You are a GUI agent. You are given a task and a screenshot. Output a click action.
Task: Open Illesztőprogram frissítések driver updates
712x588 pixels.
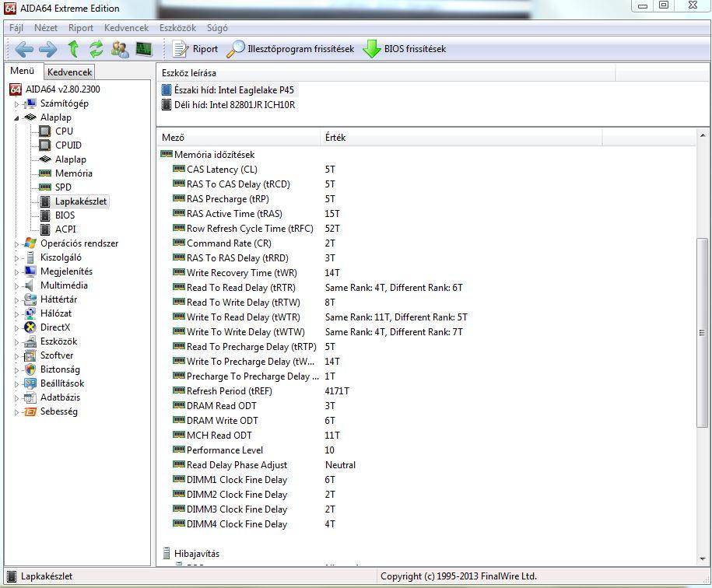point(290,49)
